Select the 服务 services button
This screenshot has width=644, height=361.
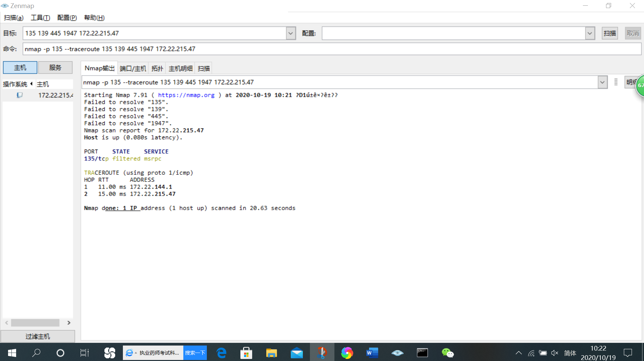(55, 68)
